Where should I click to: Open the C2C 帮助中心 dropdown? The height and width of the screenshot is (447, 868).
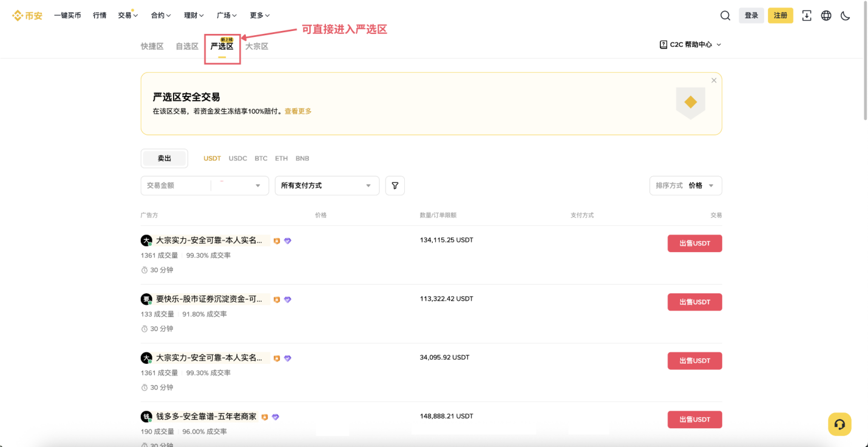click(x=690, y=44)
